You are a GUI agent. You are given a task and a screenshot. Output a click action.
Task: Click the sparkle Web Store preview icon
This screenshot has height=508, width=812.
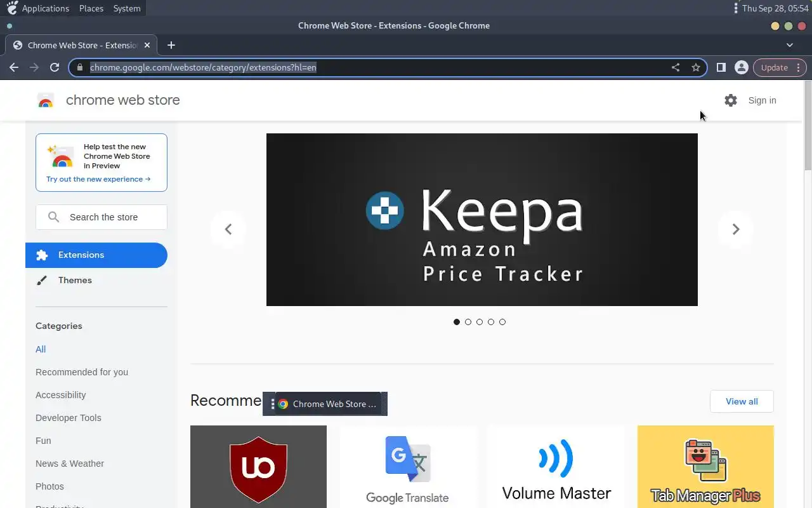(x=61, y=156)
